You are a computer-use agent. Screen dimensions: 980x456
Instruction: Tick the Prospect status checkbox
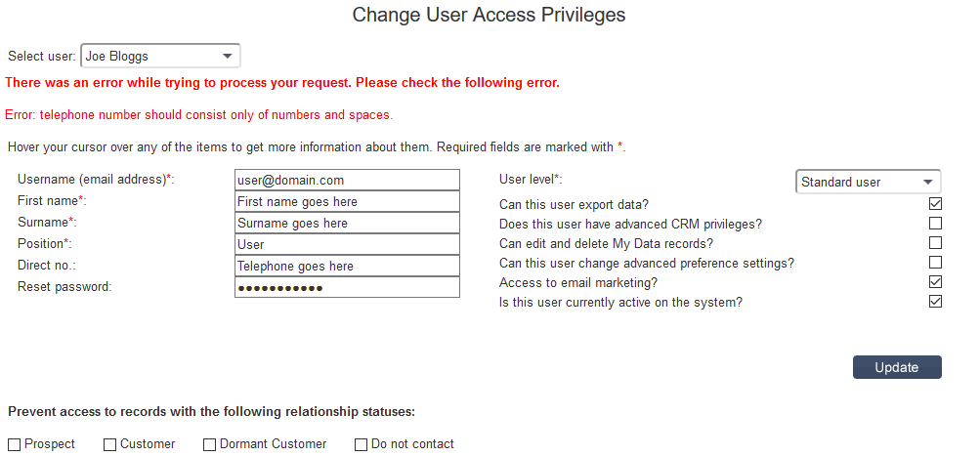(x=15, y=444)
